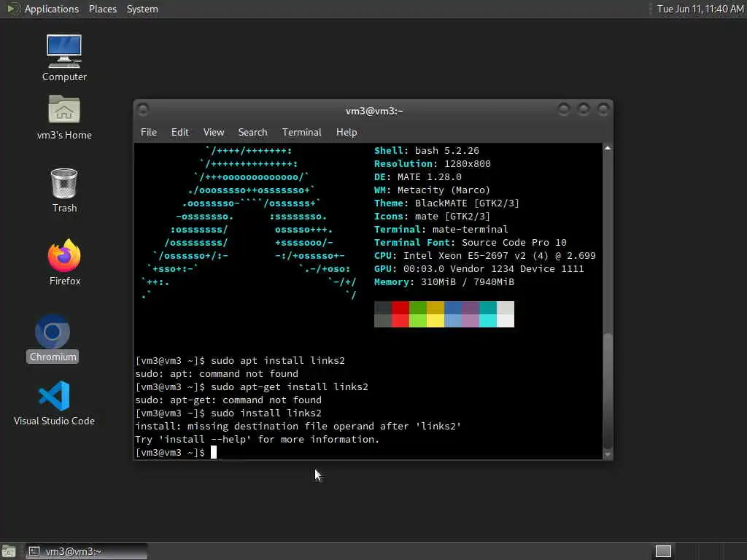This screenshot has width=747, height=560.
Task: Click text 'sudo apt-get install links2'
Action: 289,386
